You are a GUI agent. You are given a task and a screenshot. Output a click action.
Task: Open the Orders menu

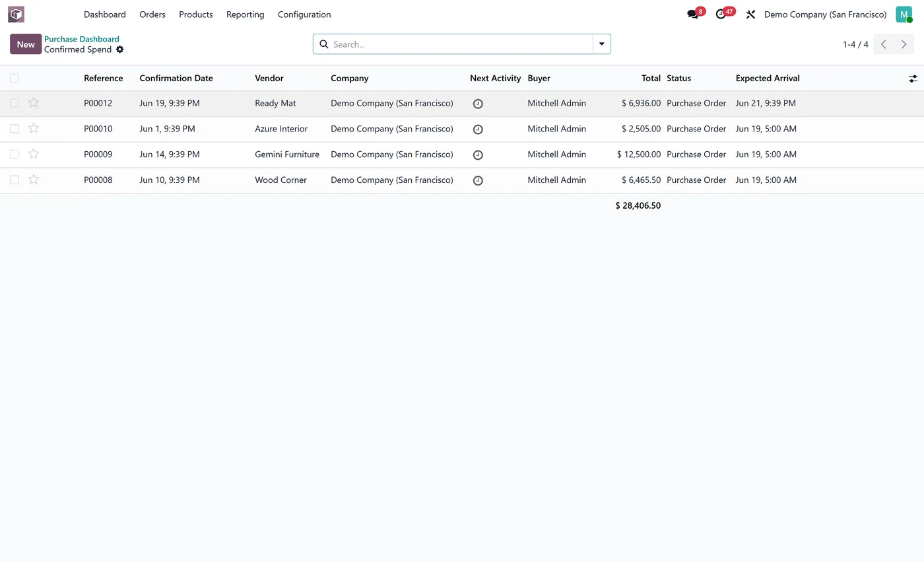pyautogui.click(x=152, y=15)
